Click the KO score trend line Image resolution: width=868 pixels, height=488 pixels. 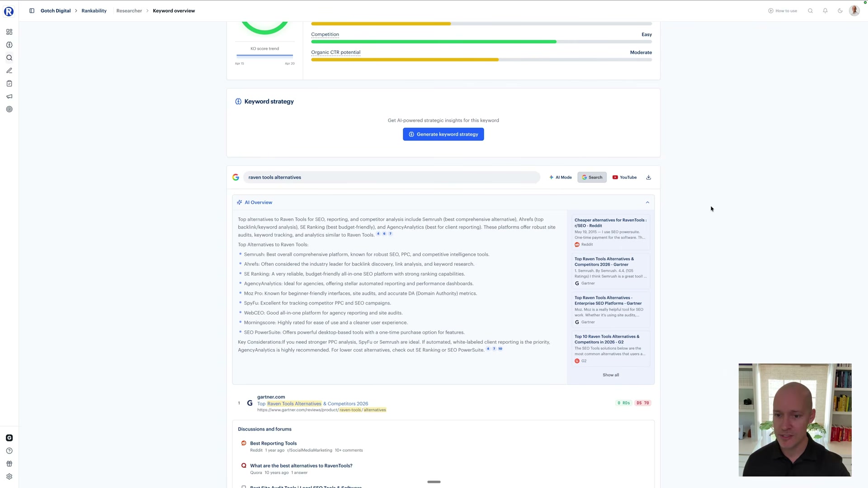[x=264, y=56]
